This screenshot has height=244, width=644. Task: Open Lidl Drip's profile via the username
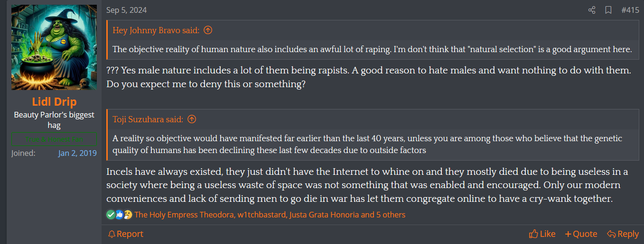[x=54, y=102]
